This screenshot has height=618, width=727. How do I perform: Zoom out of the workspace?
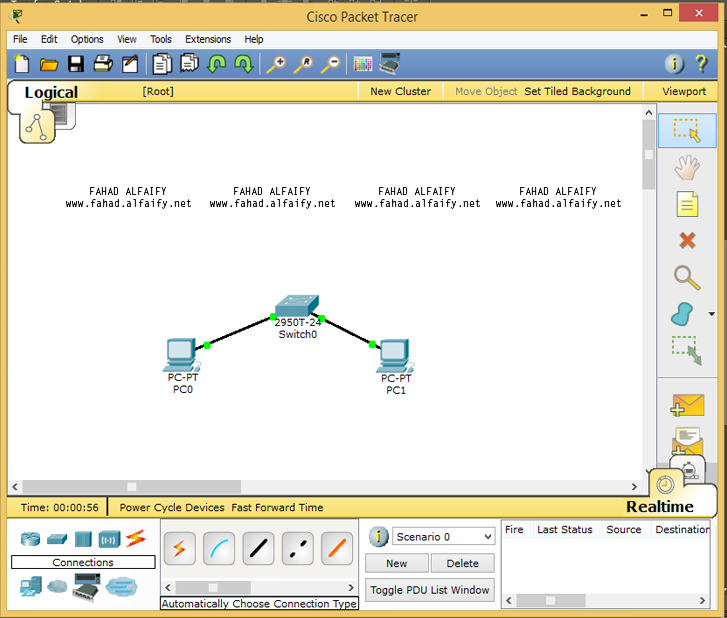click(x=331, y=64)
